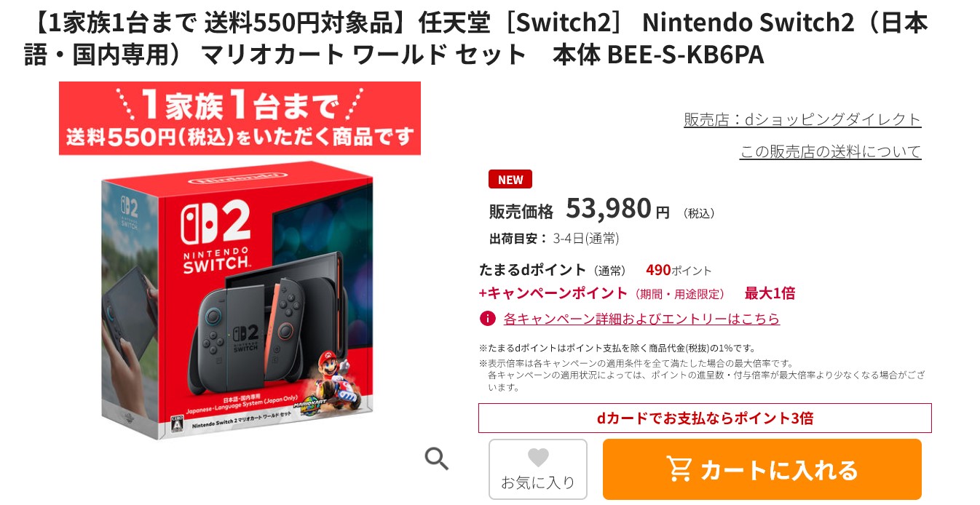
Task: Open この販売店の送料について shipping info link
Action: pyautogui.click(x=831, y=151)
